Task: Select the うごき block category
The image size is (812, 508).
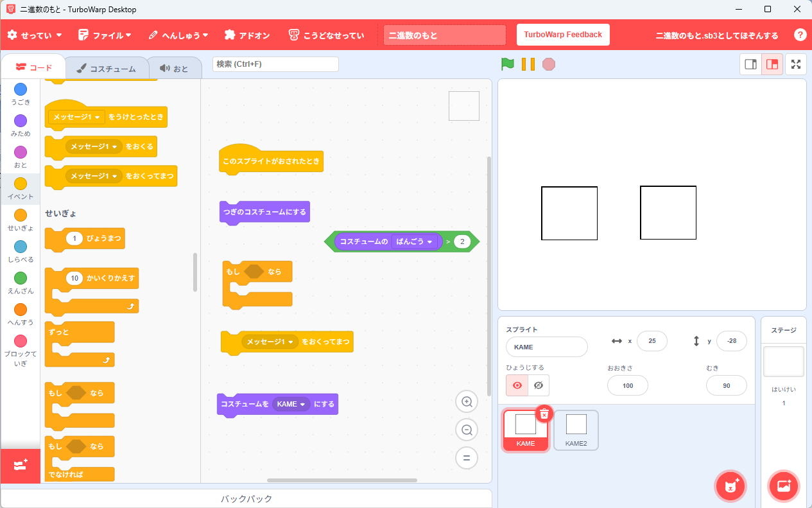Action: click(x=21, y=94)
